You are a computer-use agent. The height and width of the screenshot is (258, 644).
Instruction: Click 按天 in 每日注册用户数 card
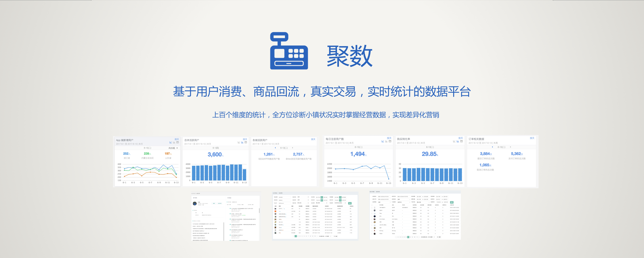389,138
